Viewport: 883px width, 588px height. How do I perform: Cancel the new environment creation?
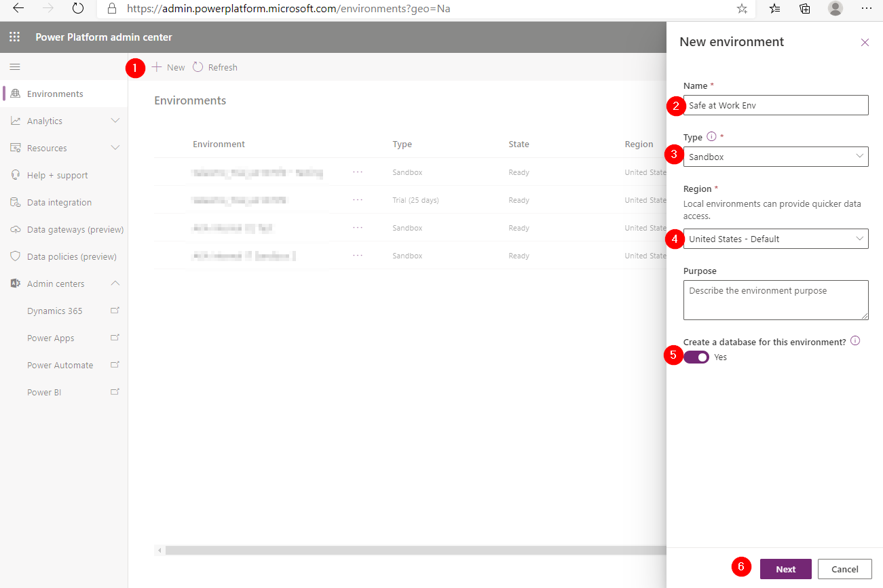coord(844,568)
